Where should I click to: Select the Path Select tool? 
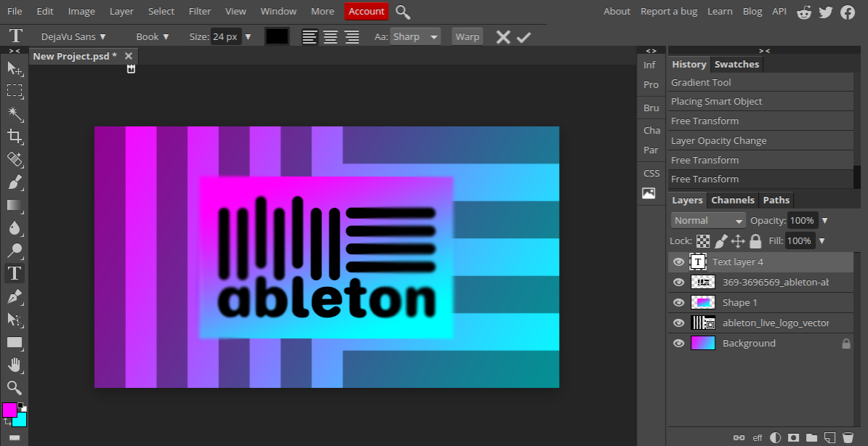point(15,320)
